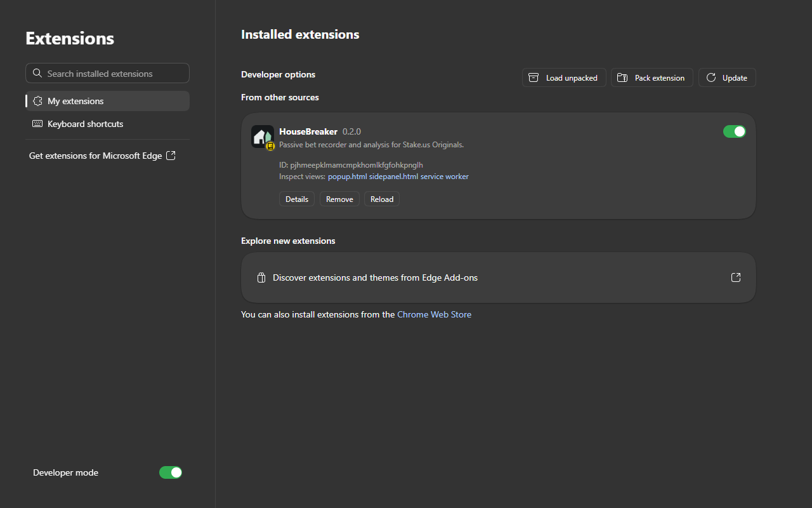Remove the HouseBreaker extension
Viewport: 812px width, 508px height.
tap(339, 199)
